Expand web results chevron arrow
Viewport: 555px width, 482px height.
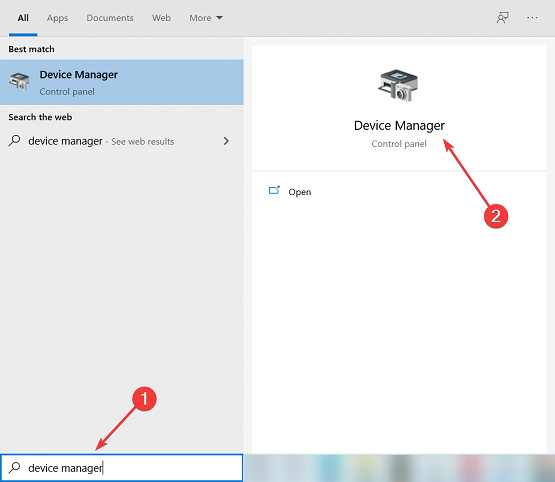pyautogui.click(x=226, y=141)
